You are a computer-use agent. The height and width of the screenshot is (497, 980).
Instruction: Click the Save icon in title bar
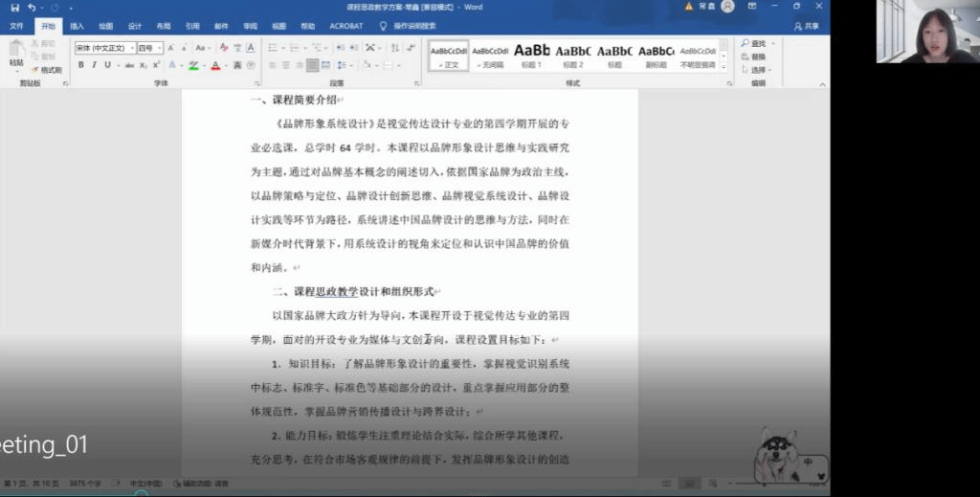tap(15, 8)
